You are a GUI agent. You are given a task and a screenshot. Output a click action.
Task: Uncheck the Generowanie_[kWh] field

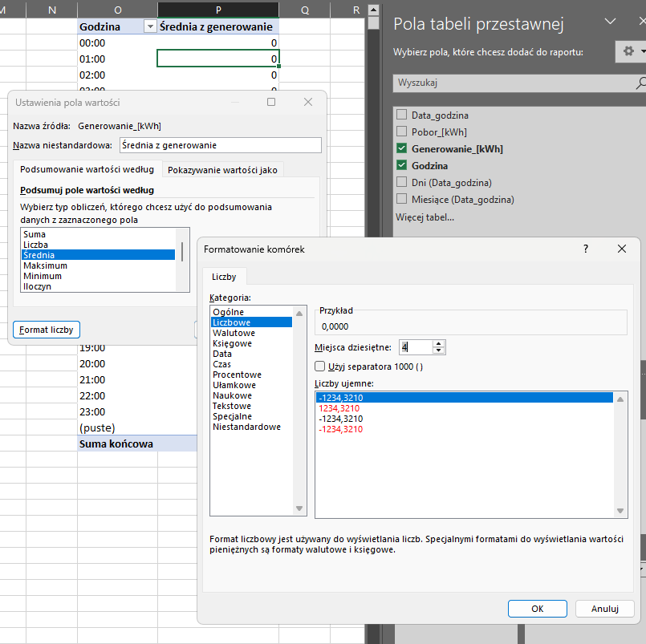point(402,148)
